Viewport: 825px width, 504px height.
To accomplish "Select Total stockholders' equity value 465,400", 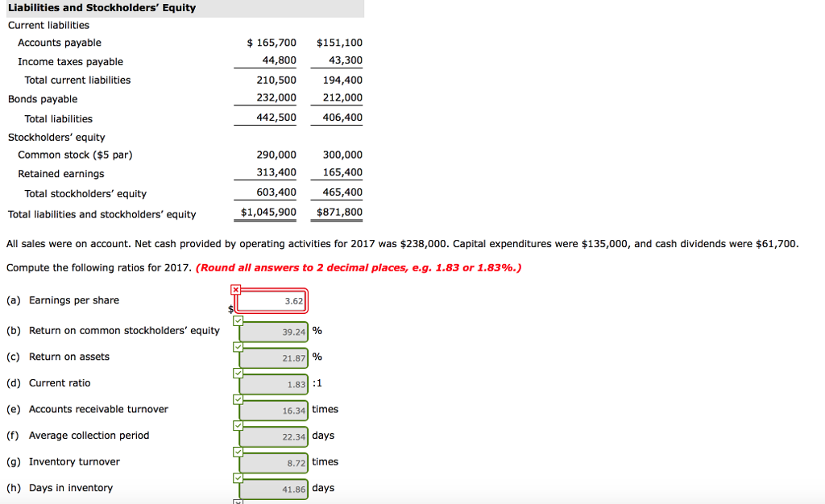I will pos(342,192).
